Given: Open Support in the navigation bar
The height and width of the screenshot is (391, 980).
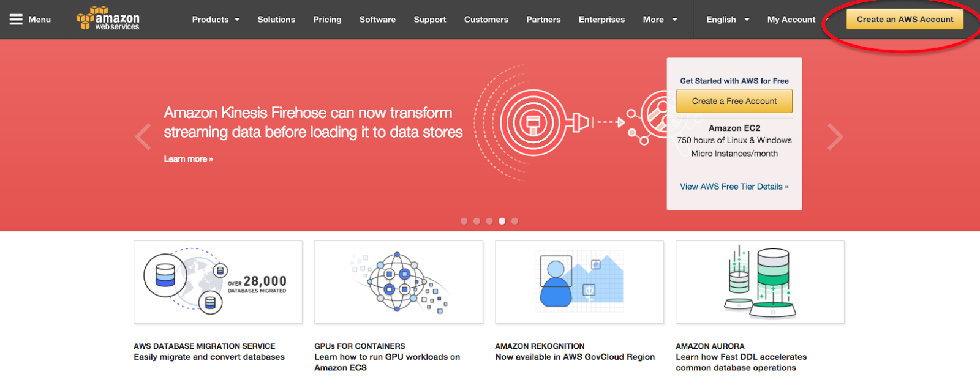Looking at the screenshot, I should click(x=430, y=20).
